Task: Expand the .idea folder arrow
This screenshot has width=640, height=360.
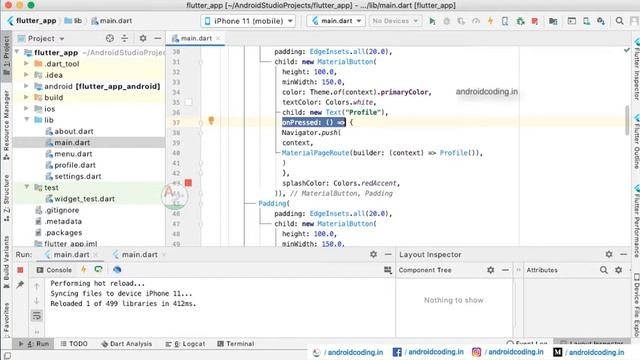Action: pos(26,75)
